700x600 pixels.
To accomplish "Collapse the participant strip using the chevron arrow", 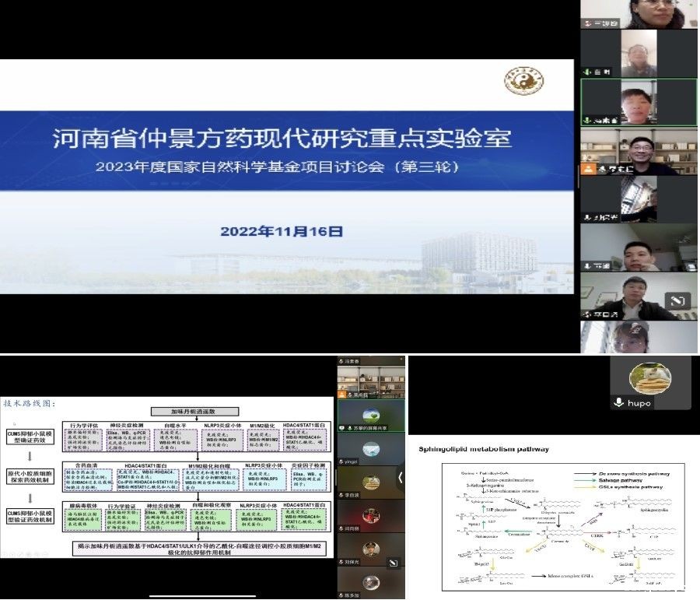I will point(401,477).
